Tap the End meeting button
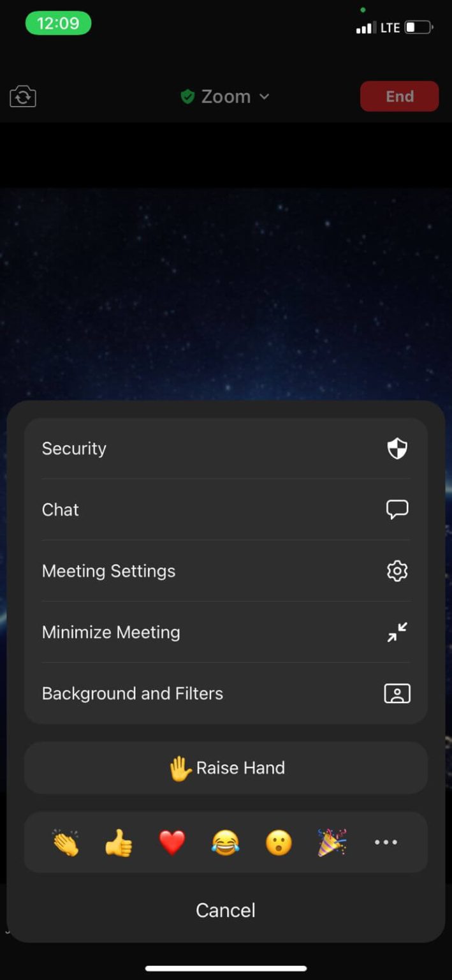Screen dimensions: 452x980 [x=399, y=96]
